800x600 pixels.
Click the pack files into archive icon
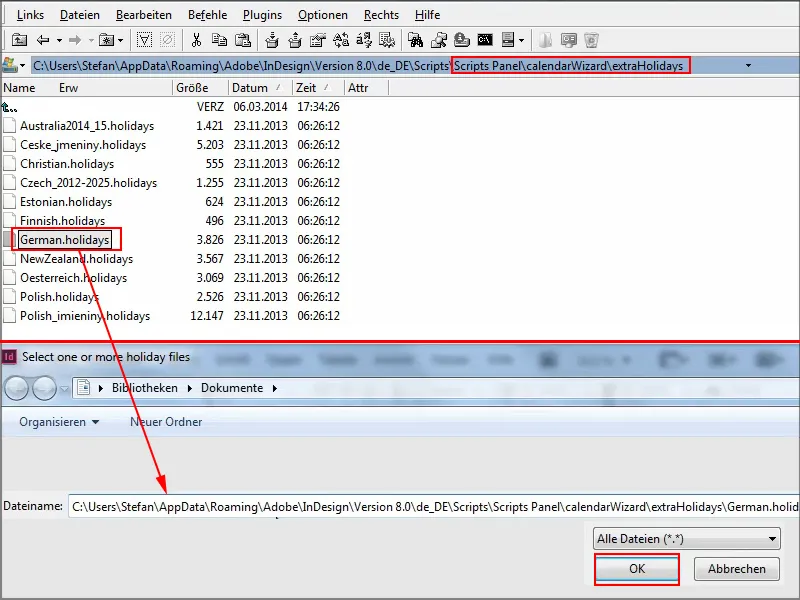click(272, 40)
